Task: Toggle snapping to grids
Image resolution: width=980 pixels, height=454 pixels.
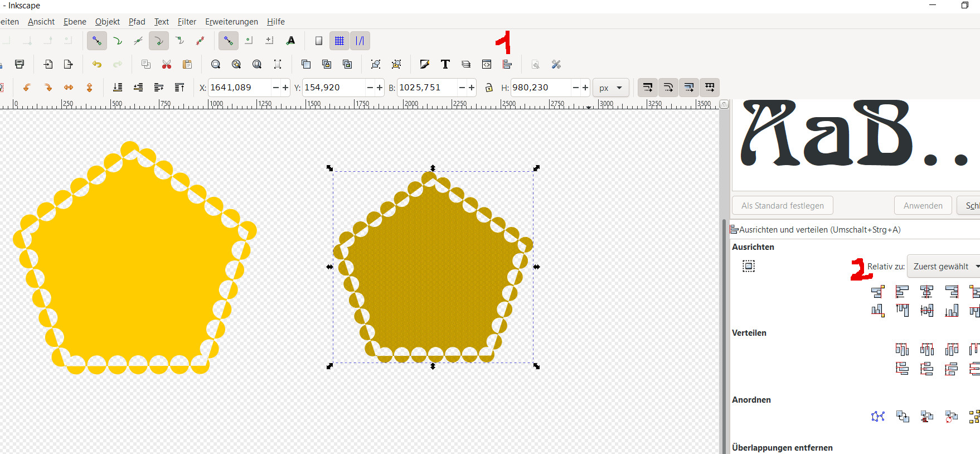Action: click(339, 41)
